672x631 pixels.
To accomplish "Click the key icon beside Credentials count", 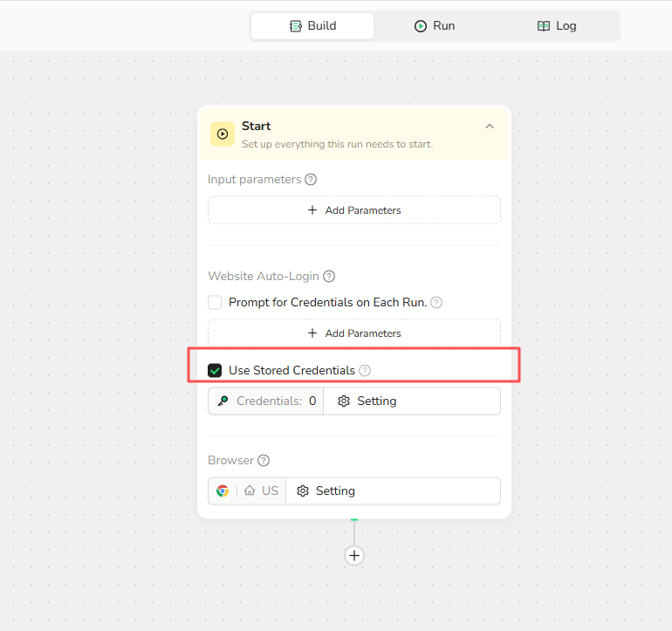I will coord(223,401).
